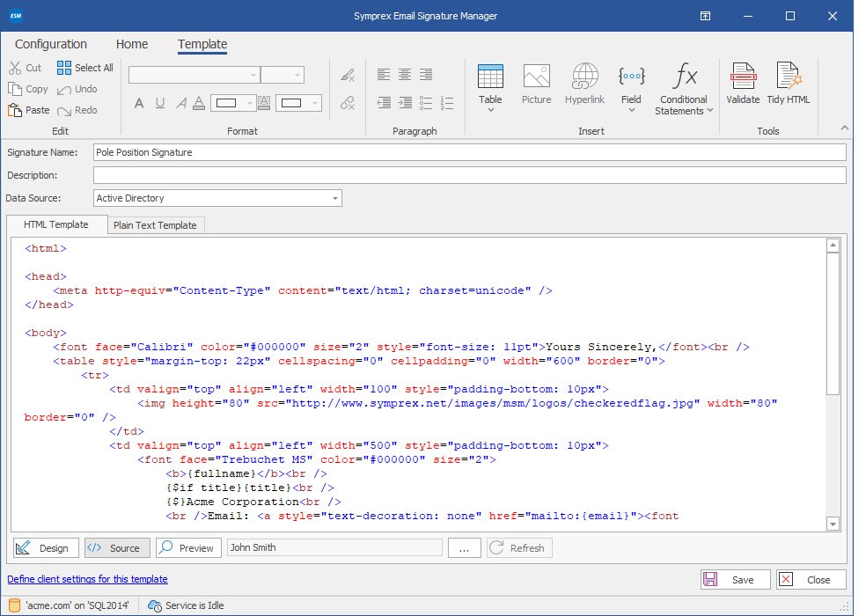Screen dimensions: 866x616
Task: Toggle bold text formatting
Action: (139, 103)
